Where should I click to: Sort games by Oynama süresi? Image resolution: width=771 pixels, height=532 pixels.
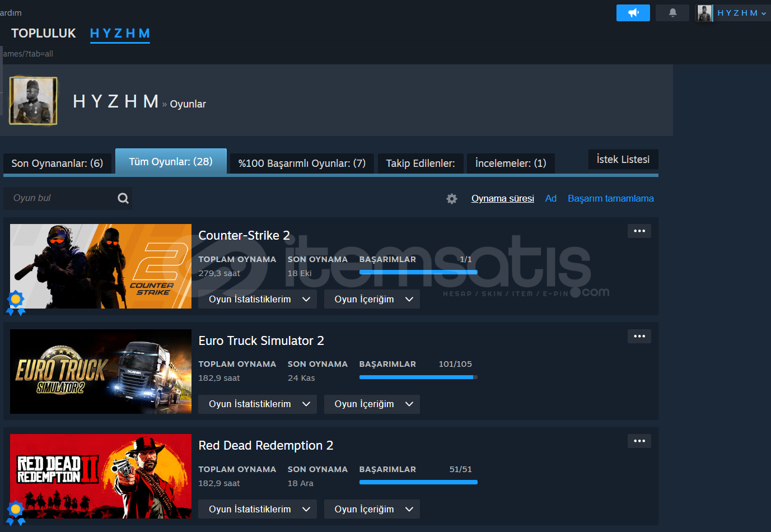(x=503, y=199)
